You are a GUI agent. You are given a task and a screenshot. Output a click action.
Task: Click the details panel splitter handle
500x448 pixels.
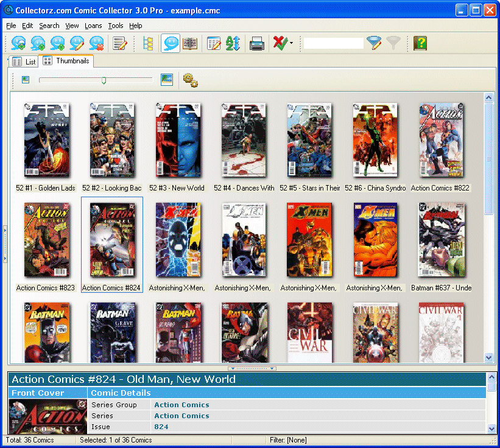click(x=252, y=368)
